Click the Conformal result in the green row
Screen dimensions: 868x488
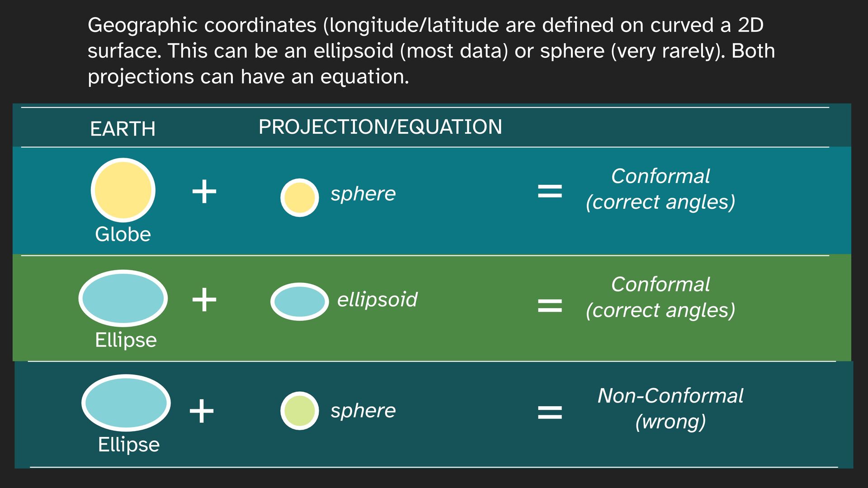660,297
